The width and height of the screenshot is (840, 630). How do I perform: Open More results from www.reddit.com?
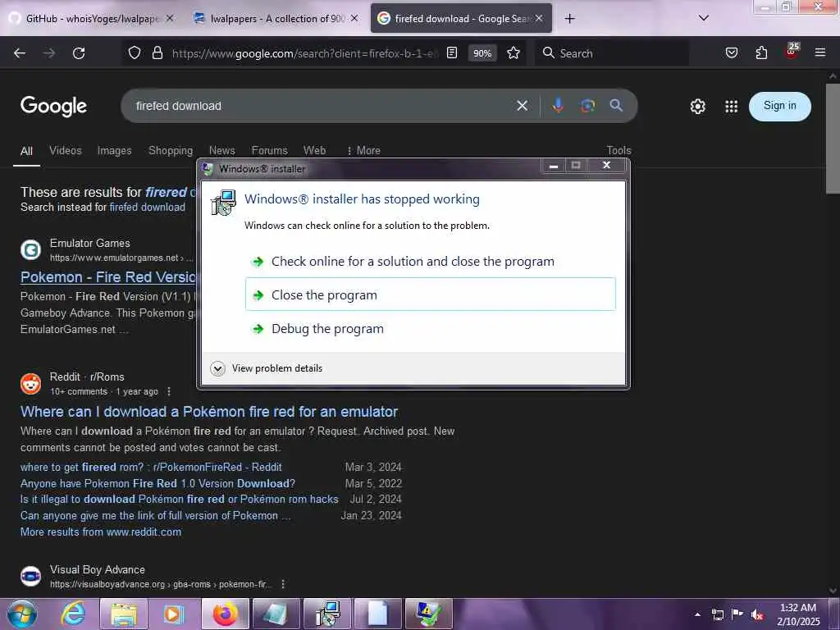click(101, 532)
